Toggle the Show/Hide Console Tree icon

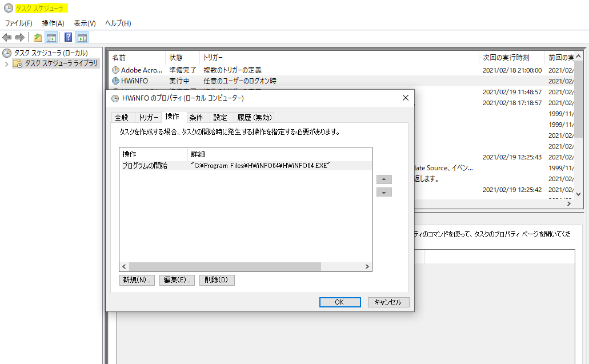click(x=51, y=37)
